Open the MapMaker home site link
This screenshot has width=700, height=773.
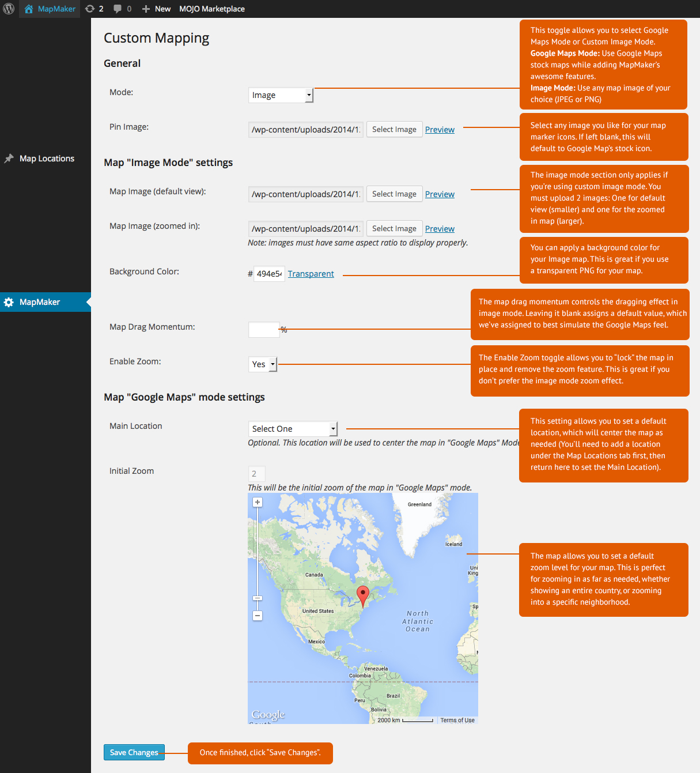50,9
